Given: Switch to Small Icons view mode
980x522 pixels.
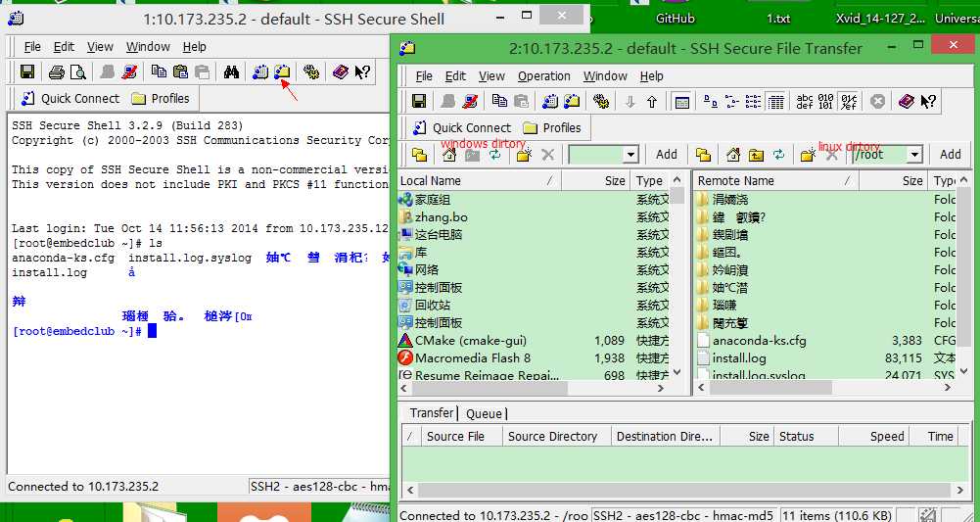Looking at the screenshot, I should (x=732, y=101).
